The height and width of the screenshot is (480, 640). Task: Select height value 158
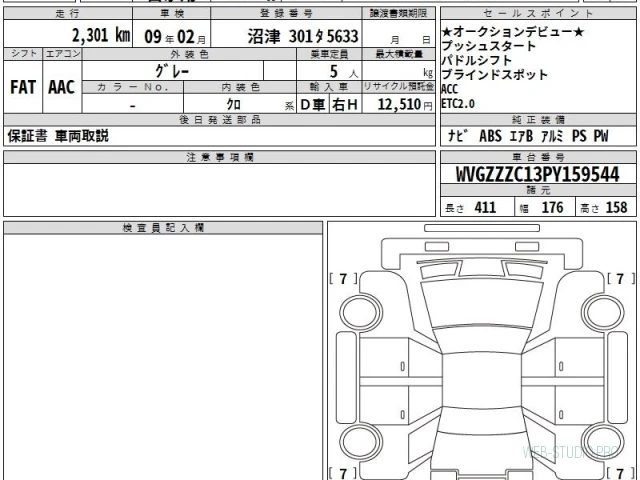click(x=616, y=207)
